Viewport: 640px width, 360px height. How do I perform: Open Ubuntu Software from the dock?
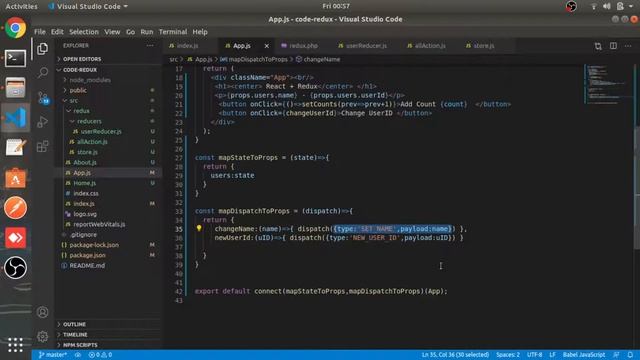16,178
